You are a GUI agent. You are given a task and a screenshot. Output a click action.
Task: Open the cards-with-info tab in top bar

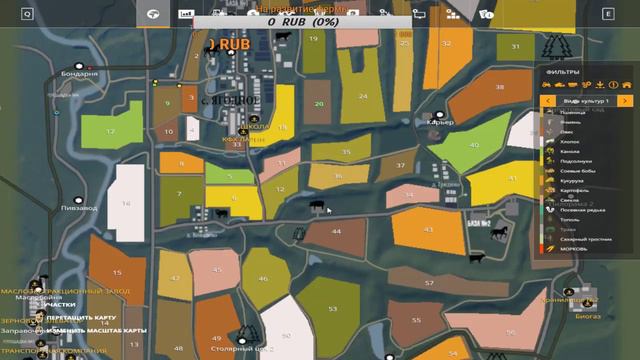point(486,14)
